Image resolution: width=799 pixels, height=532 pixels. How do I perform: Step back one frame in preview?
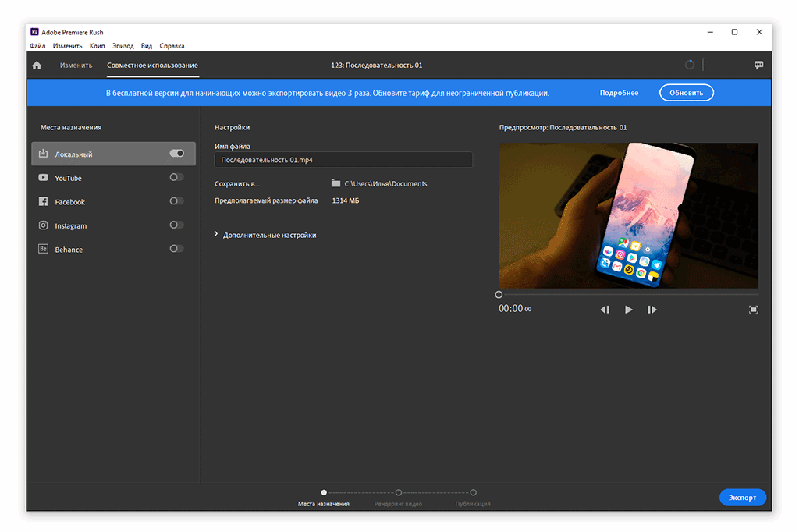click(x=605, y=310)
